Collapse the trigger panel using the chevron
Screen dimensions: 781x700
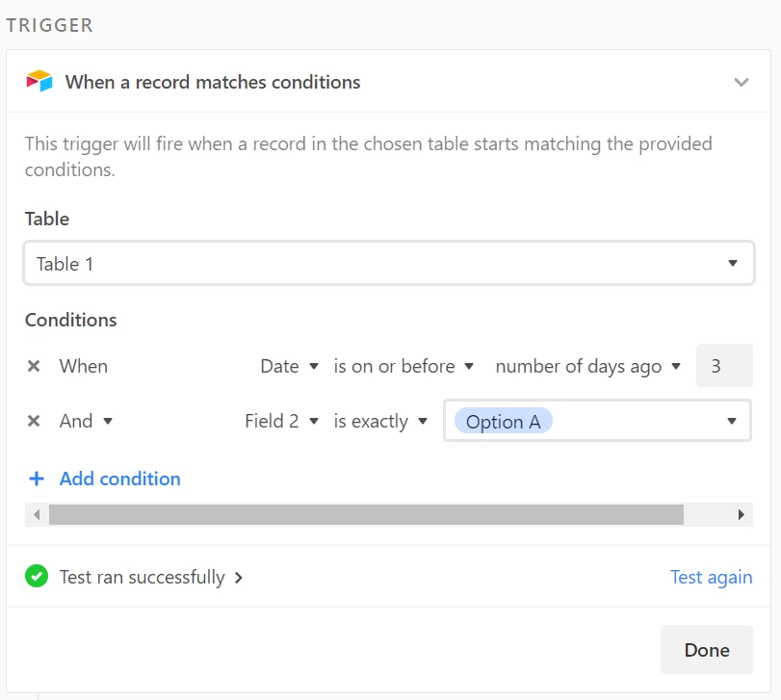[742, 82]
